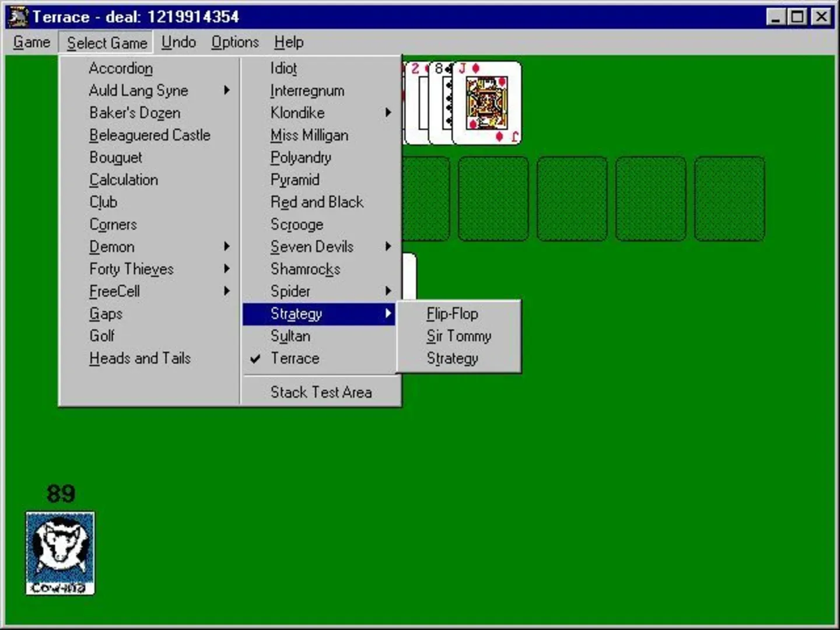Image resolution: width=840 pixels, height=630 pixels.
Task: Choose Stack Test Area entry
Action: [321, 392]
